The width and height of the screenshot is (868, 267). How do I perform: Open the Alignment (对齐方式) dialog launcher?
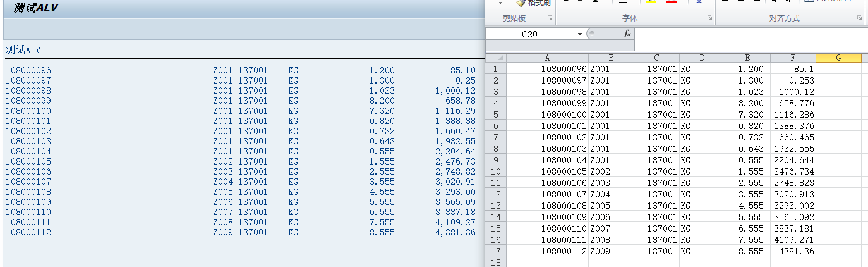tap(859, 18)
